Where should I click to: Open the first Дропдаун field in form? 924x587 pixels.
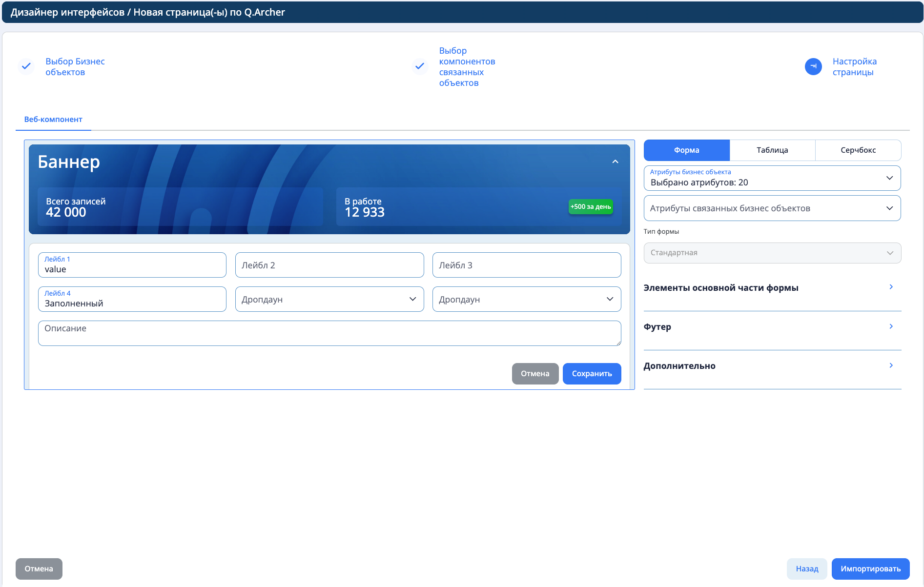click(x=329, y=300)
